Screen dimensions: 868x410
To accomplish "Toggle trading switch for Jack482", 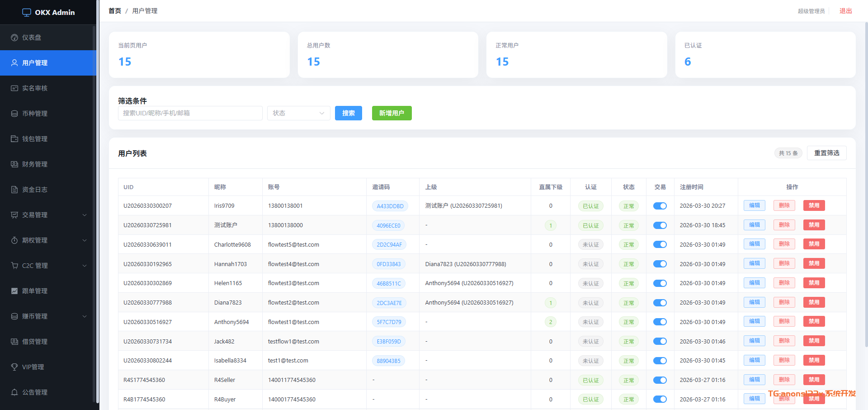I will coord(660,341).
